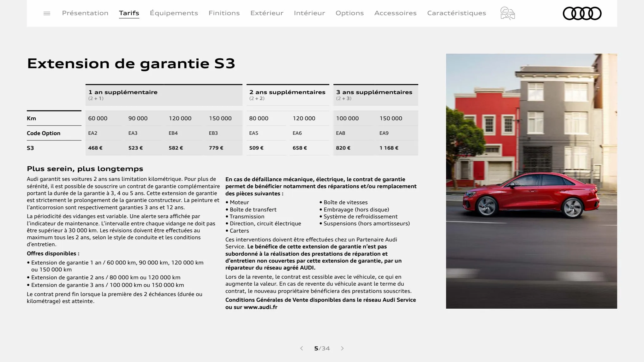Click the 5/34 page indicator

[322, 348]
